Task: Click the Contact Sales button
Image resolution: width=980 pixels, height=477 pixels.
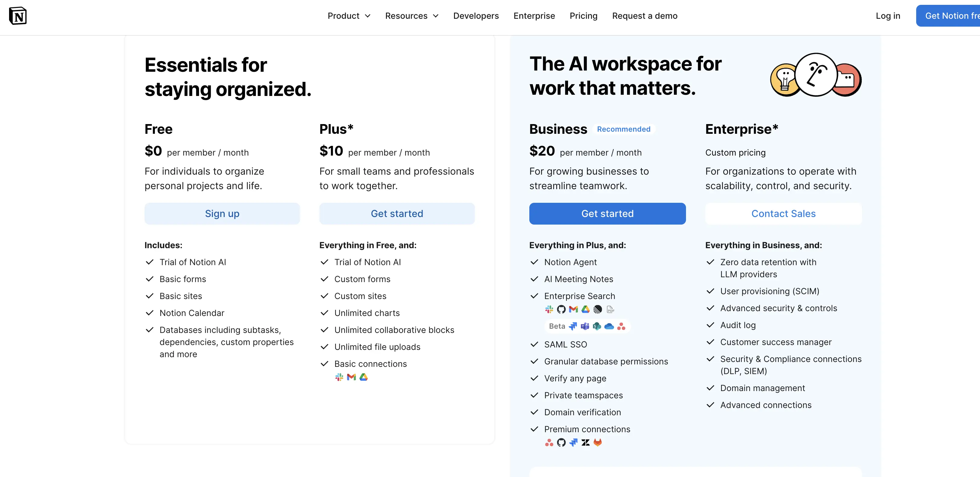Action: [x=783, y=214]
